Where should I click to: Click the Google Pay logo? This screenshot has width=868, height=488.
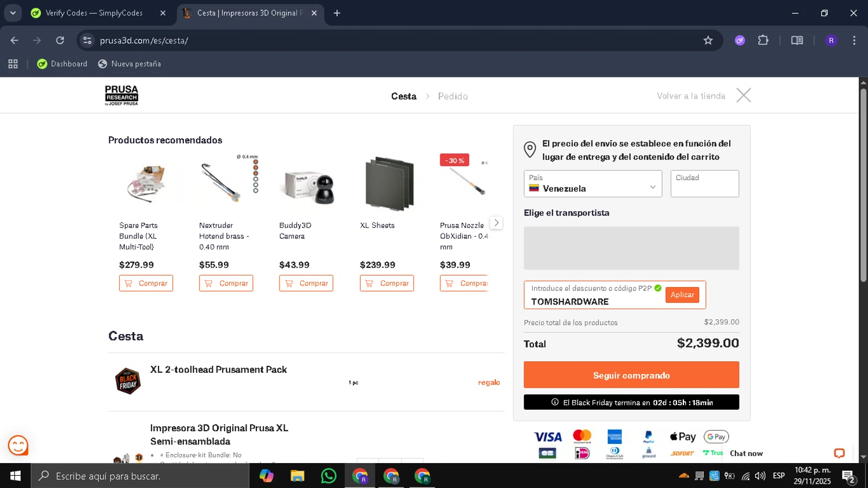click(716, 436)
